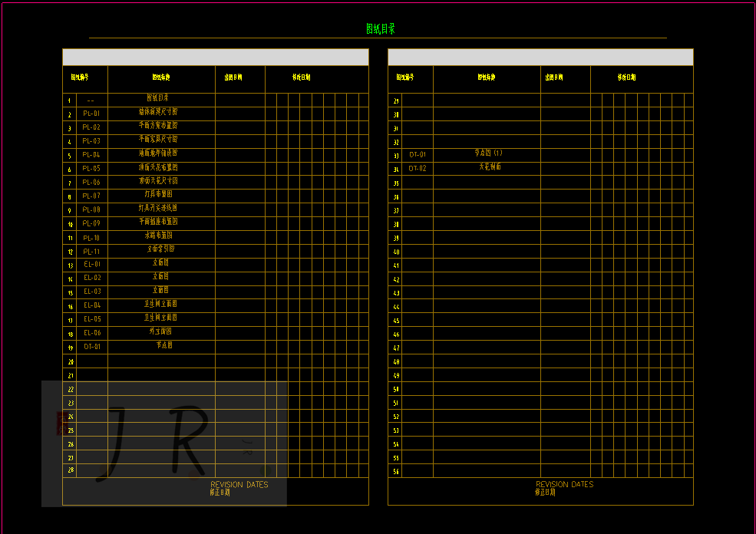Screen dimensions: 756x534
Task: Click the PL-09 drawing number cell
Action: point(91,223)
